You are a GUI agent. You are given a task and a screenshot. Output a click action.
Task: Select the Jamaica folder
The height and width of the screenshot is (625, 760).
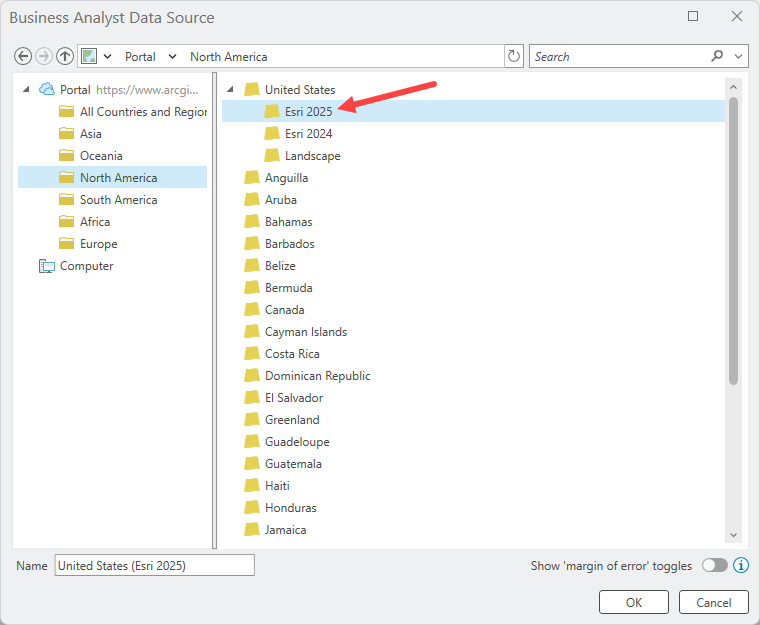pos(275,530)
